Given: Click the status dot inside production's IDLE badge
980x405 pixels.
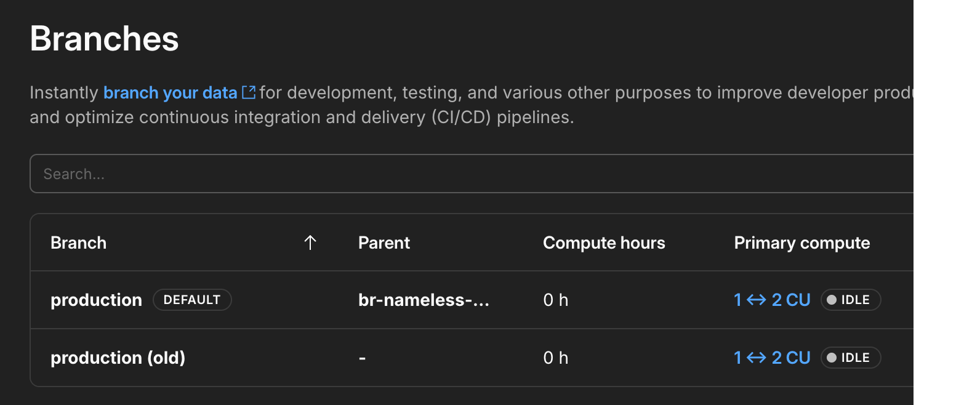Looking at the screenshot, I should click(831, 300).
